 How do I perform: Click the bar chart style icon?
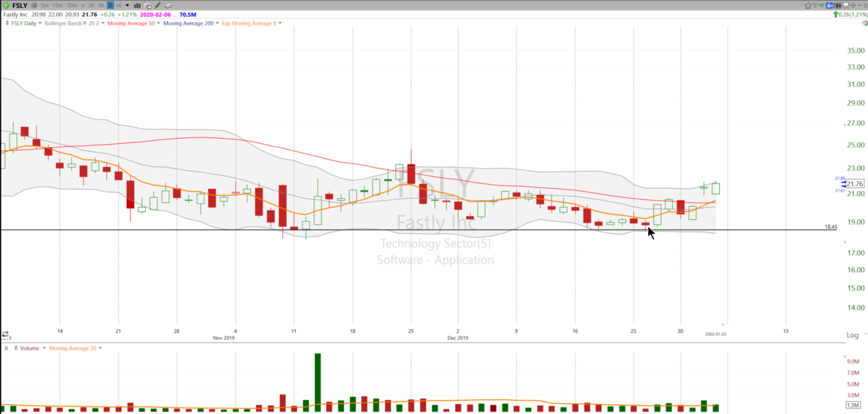(x=137, y=5)
